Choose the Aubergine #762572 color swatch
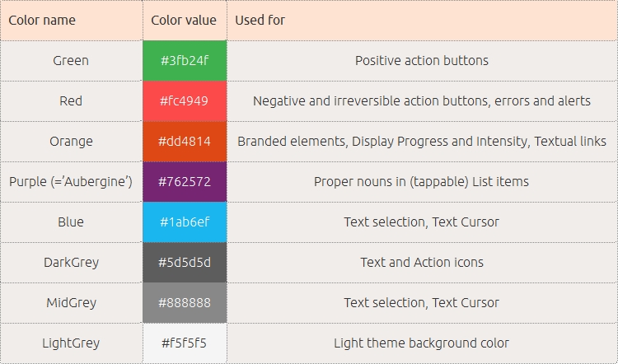 (x=185, y=182)
